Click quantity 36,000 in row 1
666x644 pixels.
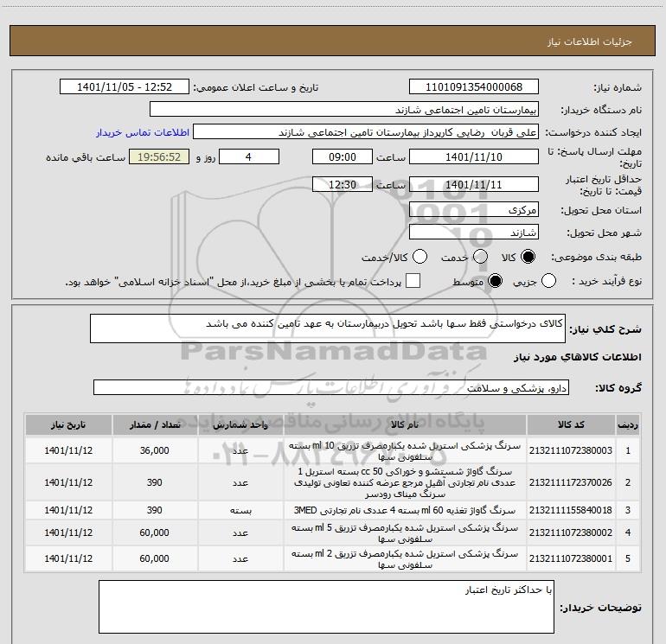tap(155, 450)
